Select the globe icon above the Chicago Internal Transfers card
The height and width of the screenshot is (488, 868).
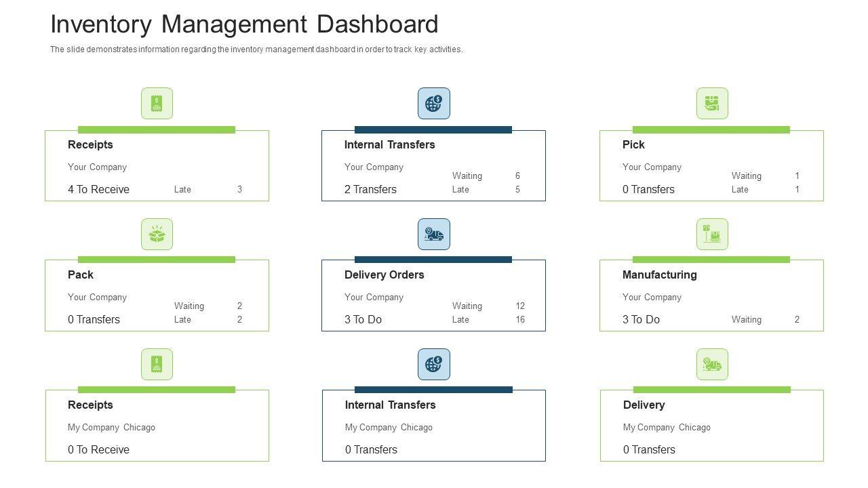click(433, 365)
